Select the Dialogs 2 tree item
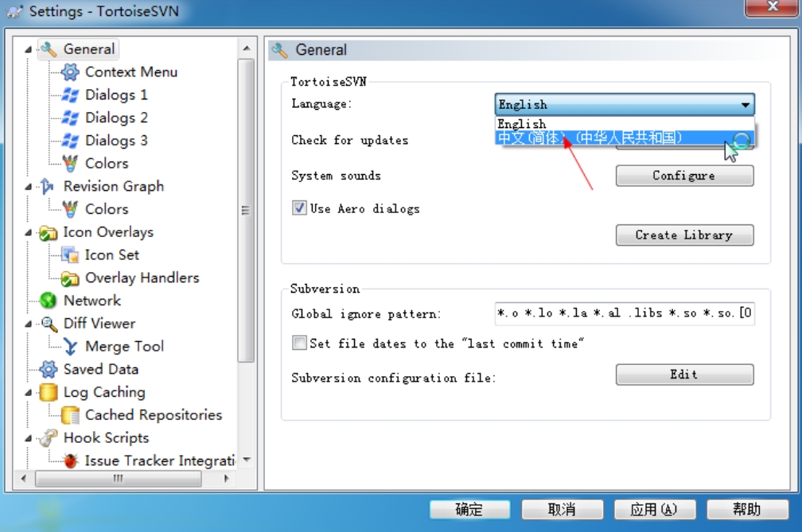Image resolution: width=802 pixels, height=532 pixels. (x=116, y=118)
